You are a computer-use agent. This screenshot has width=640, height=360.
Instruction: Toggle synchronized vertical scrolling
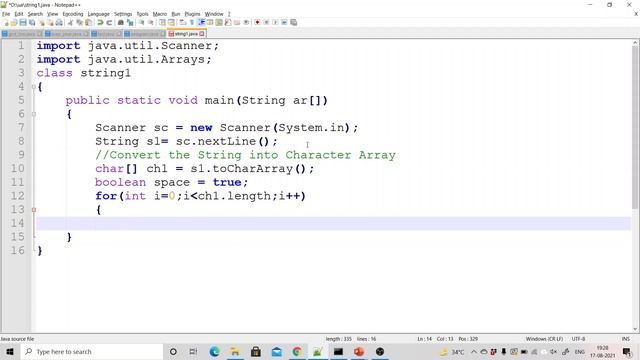tap(162, 22)
